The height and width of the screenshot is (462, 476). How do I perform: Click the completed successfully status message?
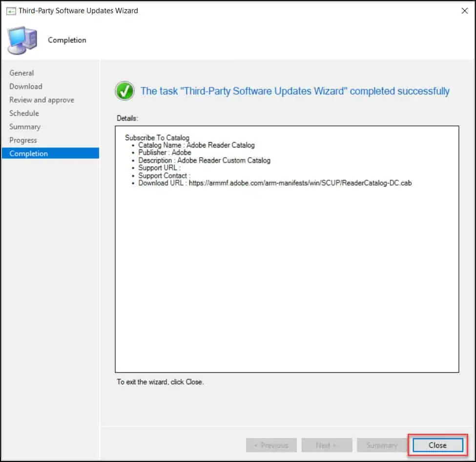pos(295,91)
